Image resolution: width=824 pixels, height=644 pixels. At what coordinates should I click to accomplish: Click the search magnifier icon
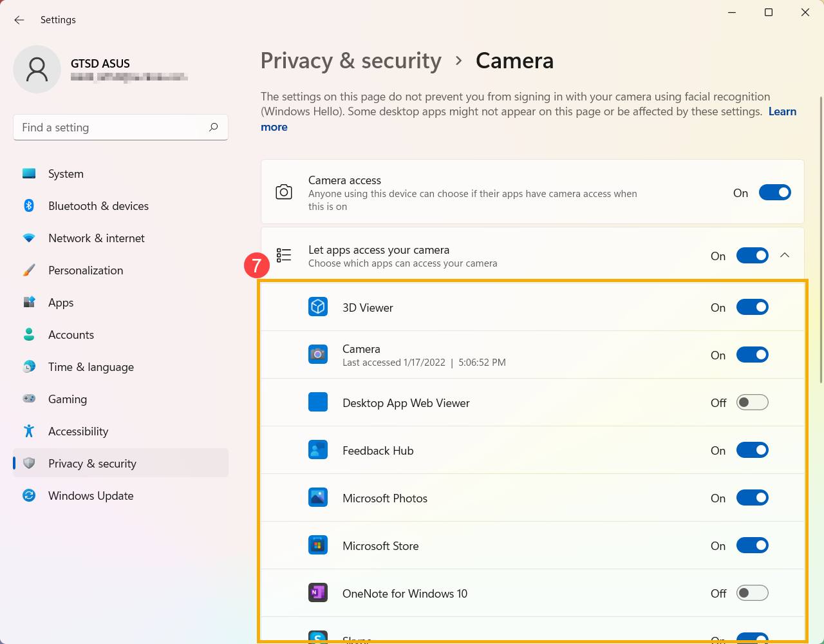pyautogui.click(x=214, y=127)
